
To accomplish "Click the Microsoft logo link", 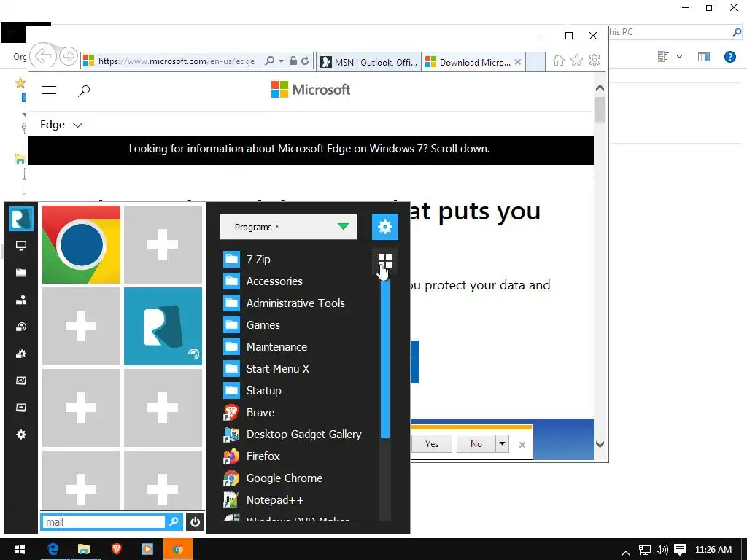I will pyautogui.click(x=311, y=90).
